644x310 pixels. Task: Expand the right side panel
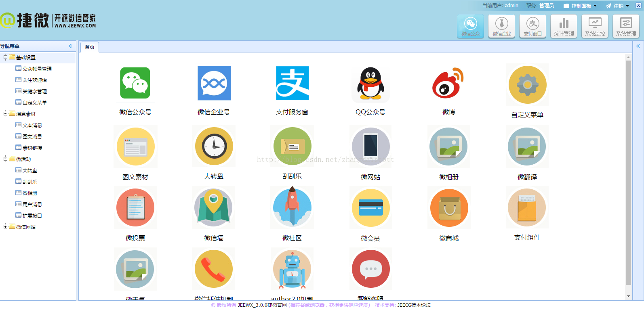[x=638, y=46]
